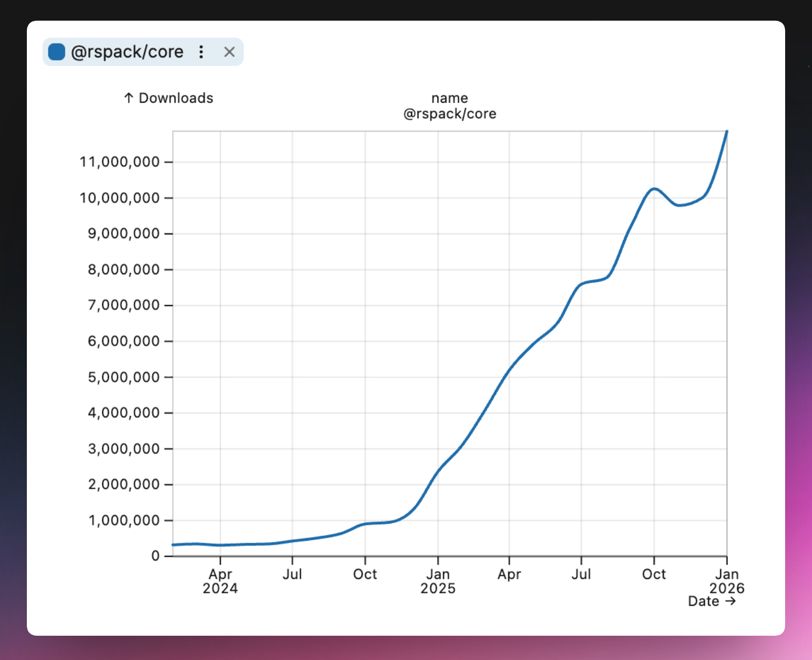Click the right arrow beside Date
Image resolution: width=812 pixels, height=660 pixels.
pos(730,601)
